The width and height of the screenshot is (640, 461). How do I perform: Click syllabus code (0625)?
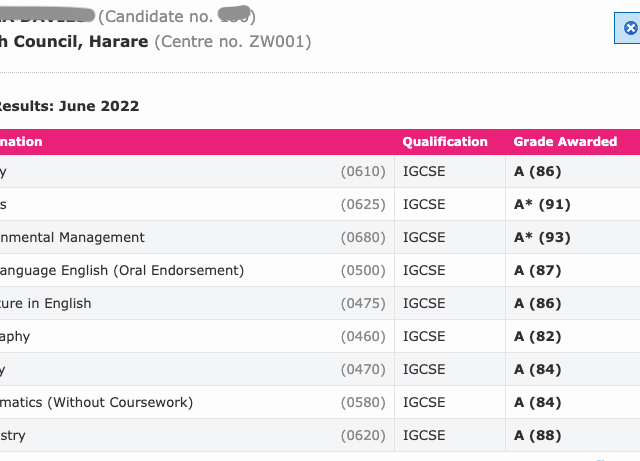click(x=363, y=204)
